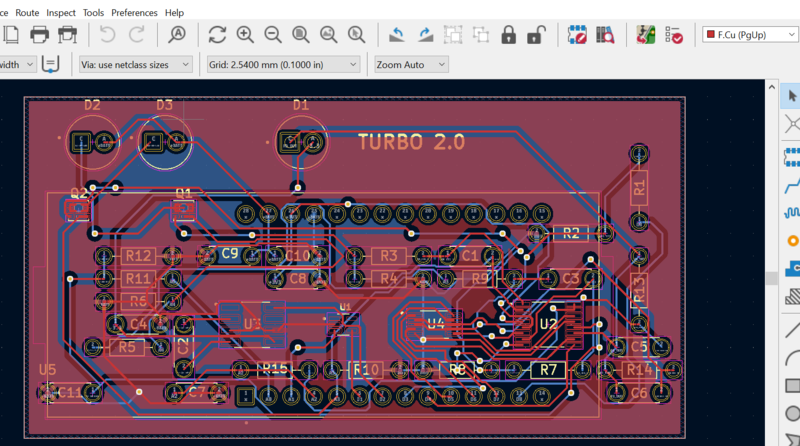The height and width of the screenshot is (446, 800).
Task: Update PCB from schematic
Action: (646, 35)
